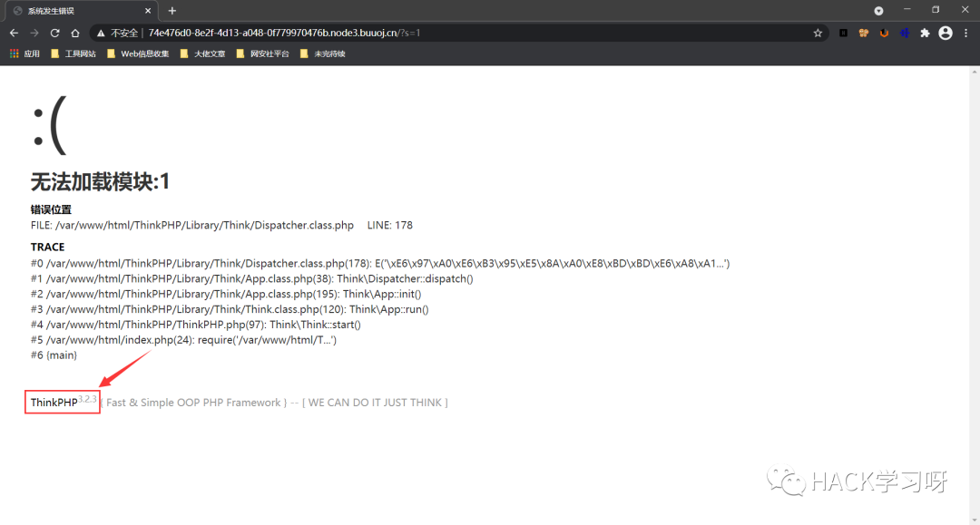This screenshot has height=525, width=980.
Task: Select the 系统发生错误 tab
Action: coord(82,11)
